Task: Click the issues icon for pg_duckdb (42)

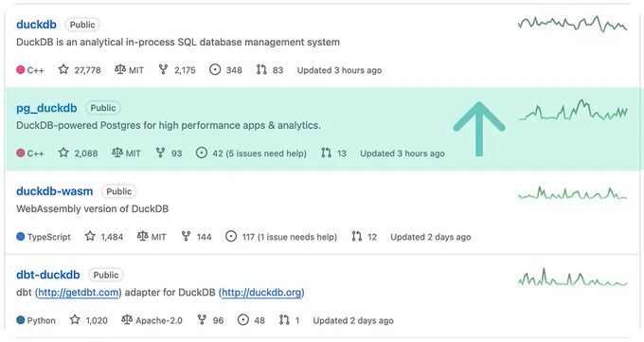Action: (201, 153)
